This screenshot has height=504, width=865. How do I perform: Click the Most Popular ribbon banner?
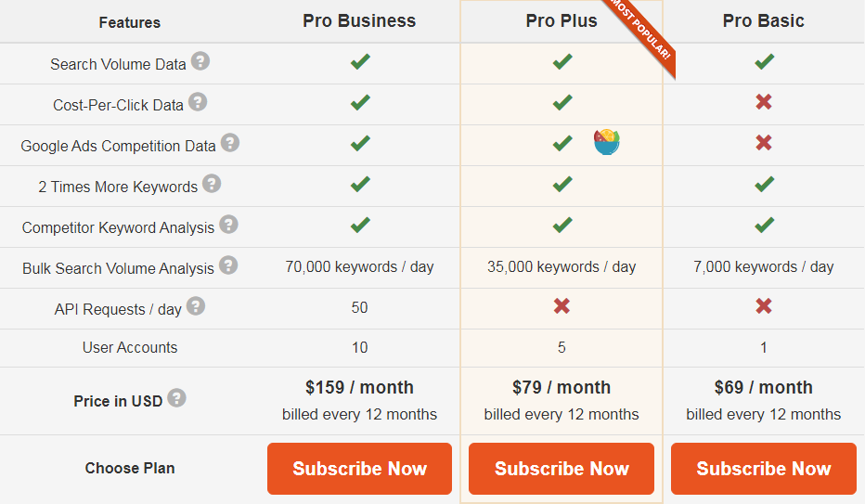[642, 33]
